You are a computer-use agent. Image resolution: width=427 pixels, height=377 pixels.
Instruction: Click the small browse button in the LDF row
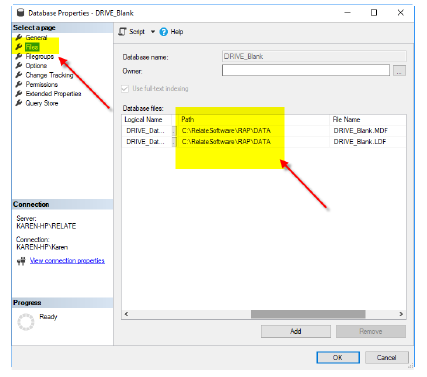[x=174, y=142]
